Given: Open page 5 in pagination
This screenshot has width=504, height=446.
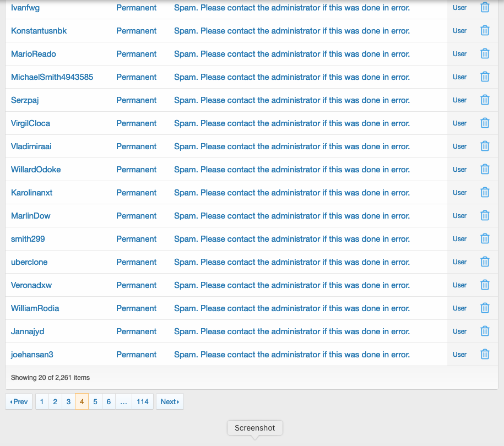Looking at the screenshot, I should (95, 402).
